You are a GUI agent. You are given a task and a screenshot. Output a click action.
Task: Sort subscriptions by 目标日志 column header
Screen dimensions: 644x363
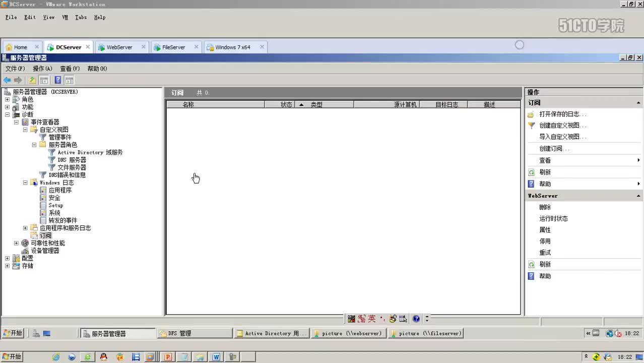coord(444,104)
